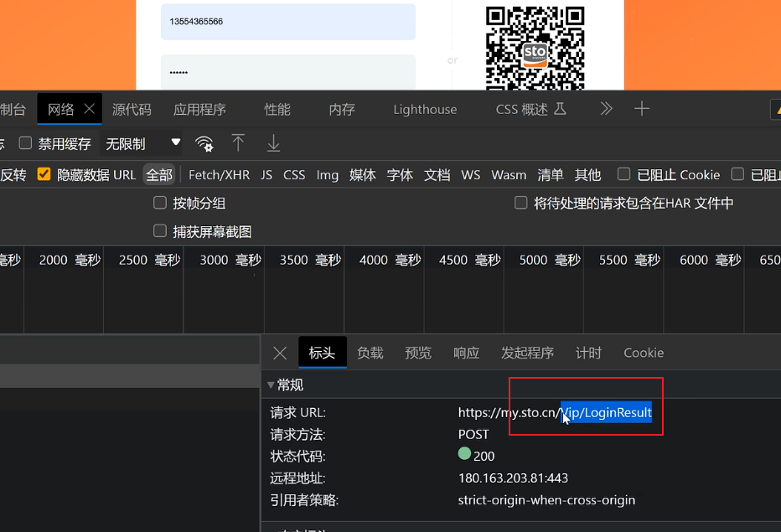Open the 无限制 throttling dropdown

pyautogui.click(x=142, y=143)
